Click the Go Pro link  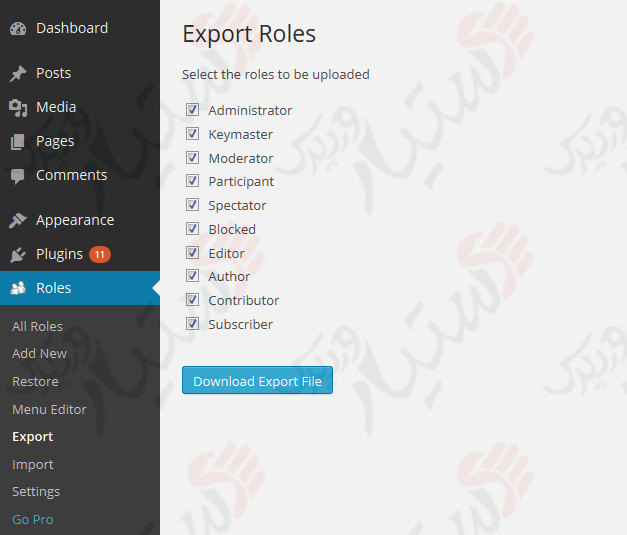click(x=32, y=520)
